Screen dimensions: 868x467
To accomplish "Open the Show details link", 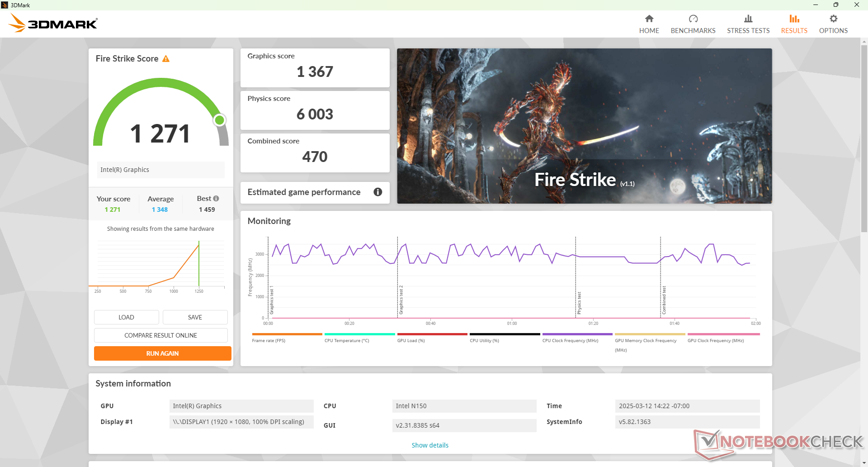I will click(430, 445).
